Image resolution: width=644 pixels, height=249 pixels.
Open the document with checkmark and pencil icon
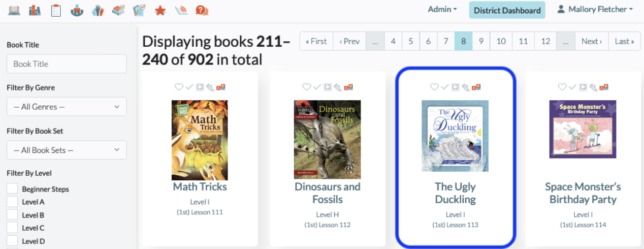coord(139,10)
